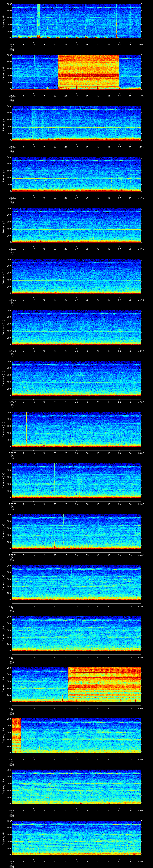Select the 39:00 end time label
Screen dimensions: 153x868
pos(141,504)
